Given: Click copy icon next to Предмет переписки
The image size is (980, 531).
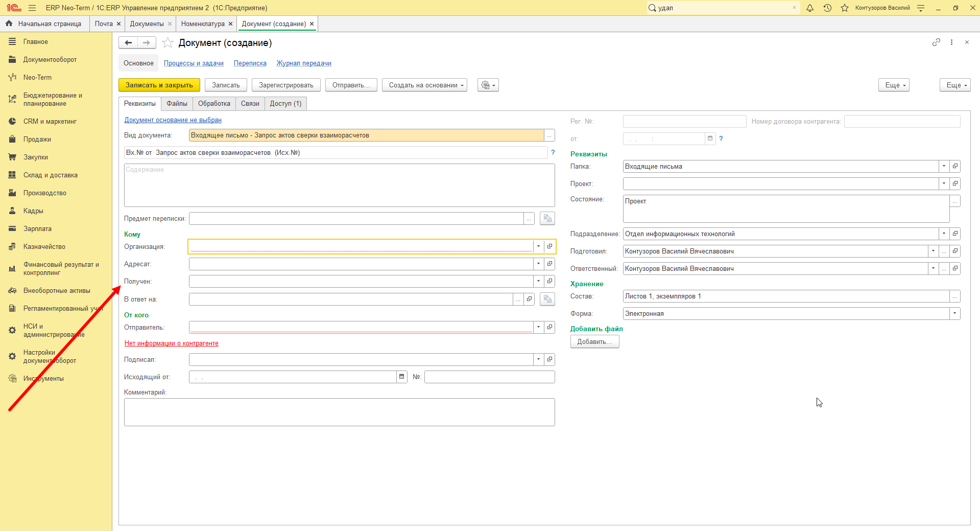Looking at the screenshot, I should (547, 218).
